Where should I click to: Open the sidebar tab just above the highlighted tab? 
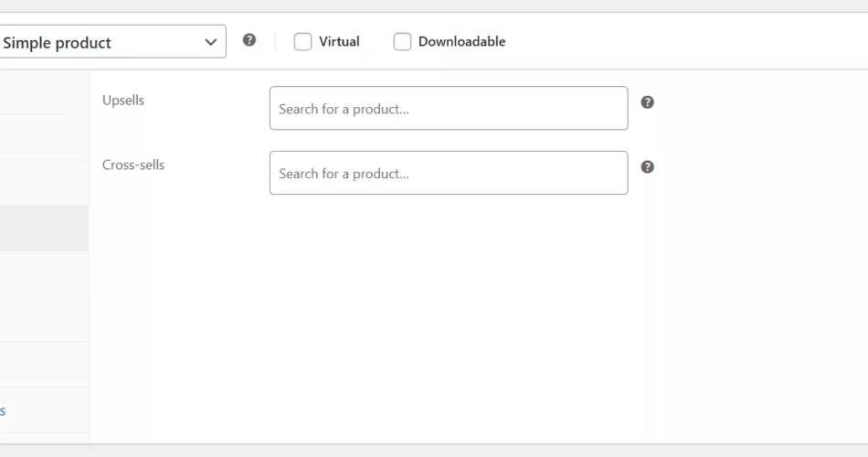(x=44, y=183)
